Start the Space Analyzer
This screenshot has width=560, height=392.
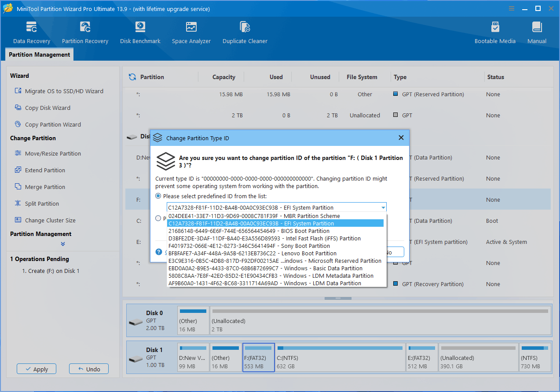click(191, 33)
